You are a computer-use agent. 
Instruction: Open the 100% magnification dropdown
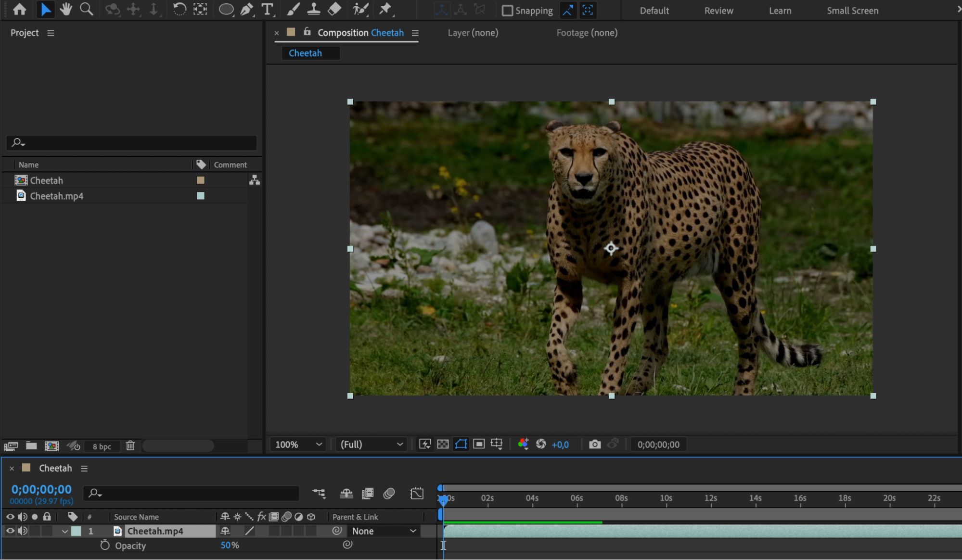pos(298,445)
